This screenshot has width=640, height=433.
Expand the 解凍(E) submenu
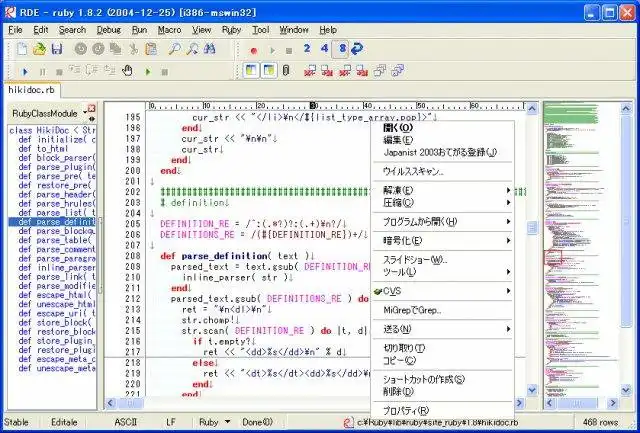pos(442,190)
